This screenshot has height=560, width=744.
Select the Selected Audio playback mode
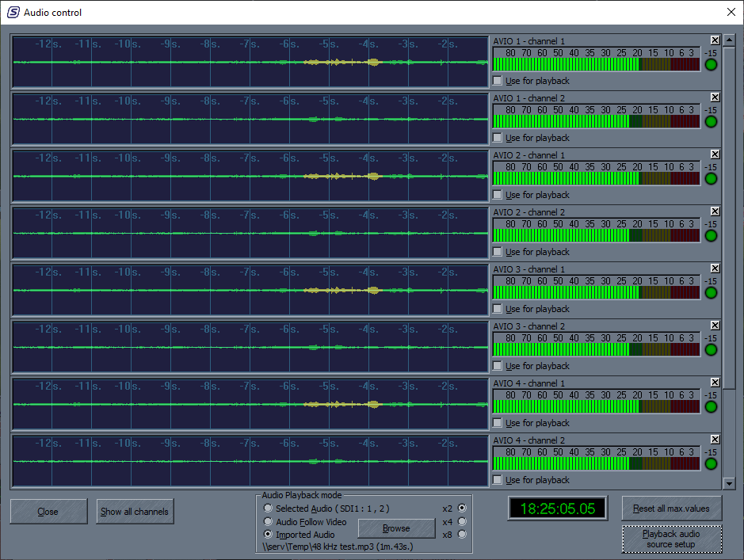point(269,509)
